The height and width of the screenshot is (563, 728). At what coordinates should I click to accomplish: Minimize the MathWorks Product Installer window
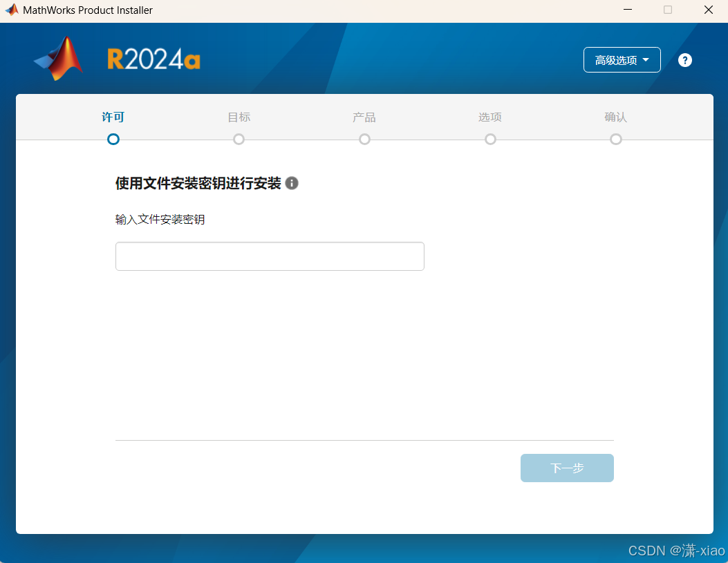pyautogui.click(x=628, y=10)
